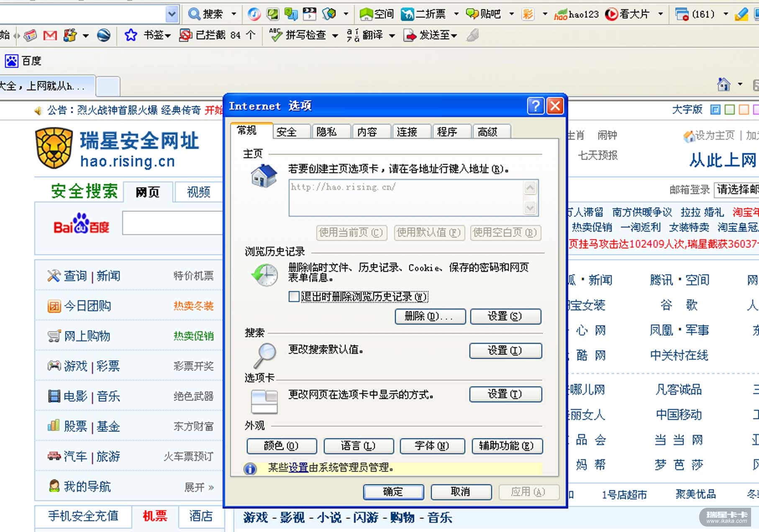This screenshot has width=759, height=532.
Task: Expand the 二折票 dropdown arrow
Action: pos(456,14)
